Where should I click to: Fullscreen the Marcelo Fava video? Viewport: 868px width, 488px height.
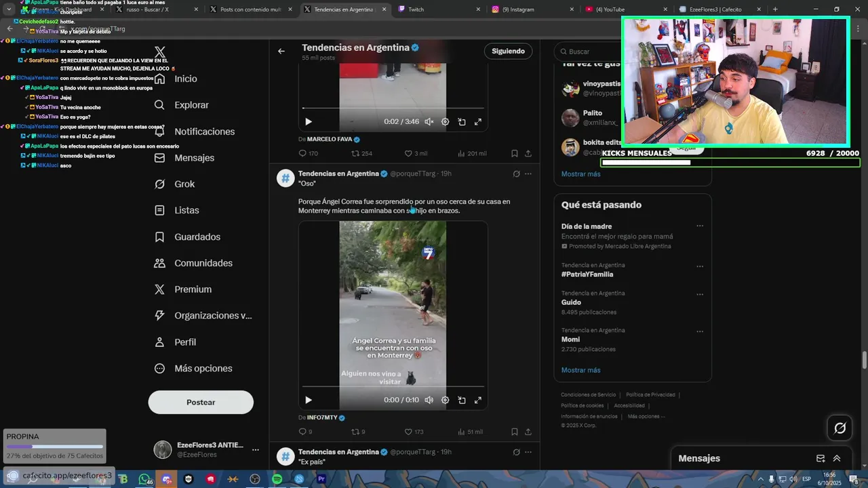click(478, 122)
